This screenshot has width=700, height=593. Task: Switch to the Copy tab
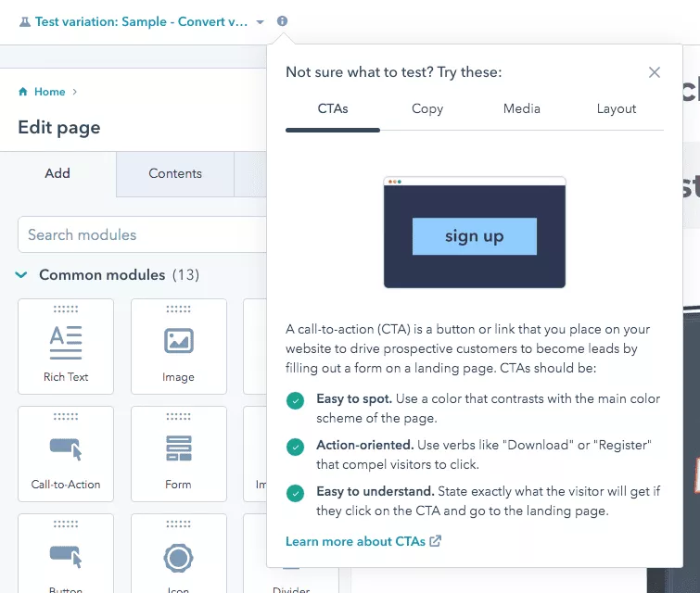point(427,108)
